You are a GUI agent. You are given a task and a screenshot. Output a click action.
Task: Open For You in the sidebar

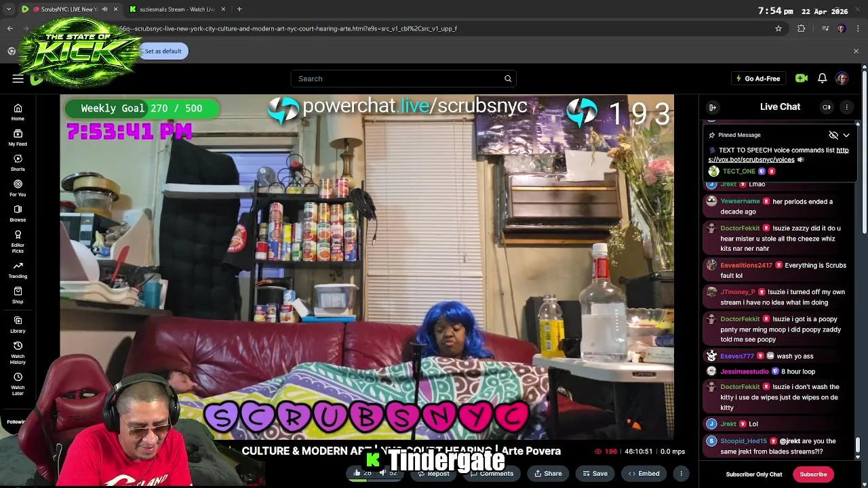click(18, 188)
